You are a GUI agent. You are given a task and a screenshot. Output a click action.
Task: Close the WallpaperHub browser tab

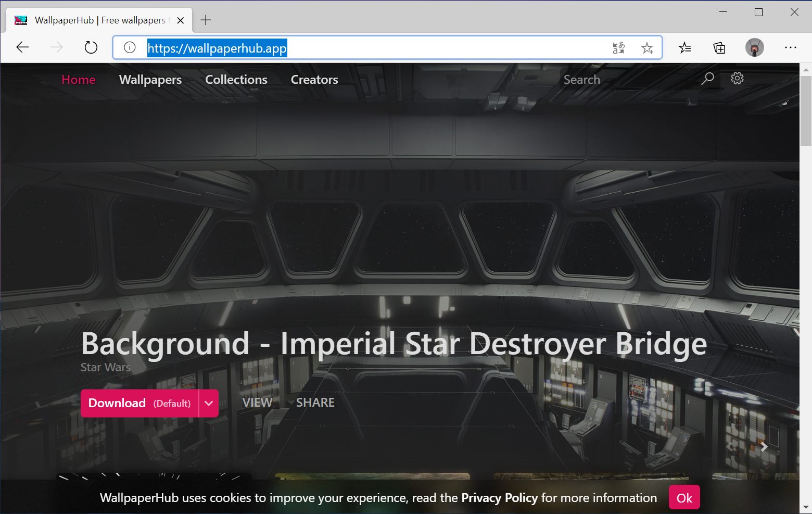coord(181,20)
